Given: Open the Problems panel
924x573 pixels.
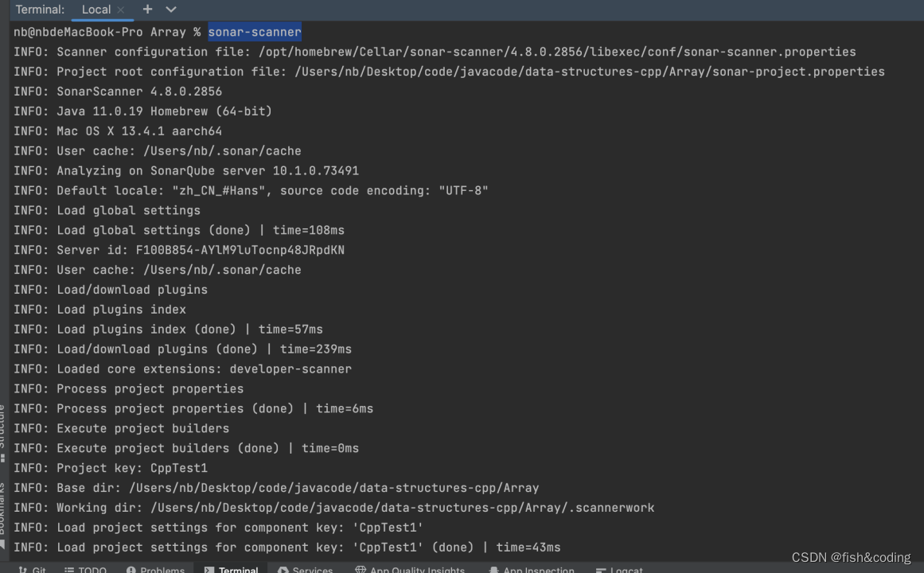Looking at the screenshot, I should pos(156,570).
